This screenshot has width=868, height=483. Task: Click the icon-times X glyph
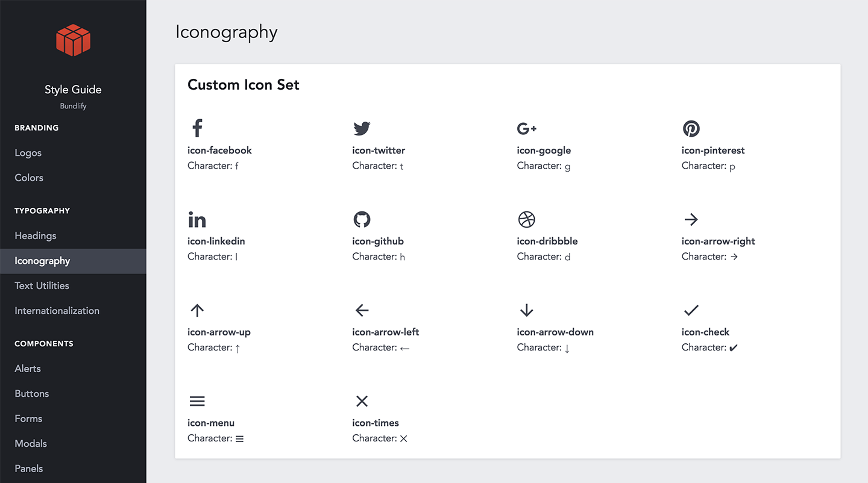362,400
